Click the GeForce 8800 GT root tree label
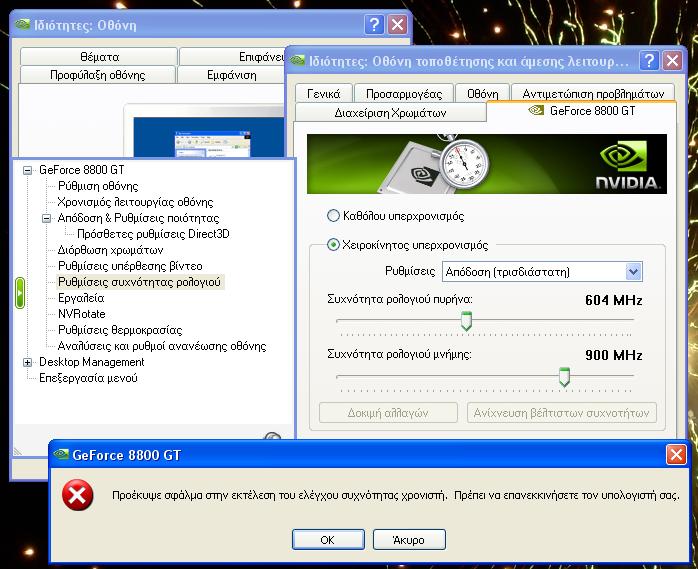The width and height of the screenshot is (698, 569). [81, 170]
